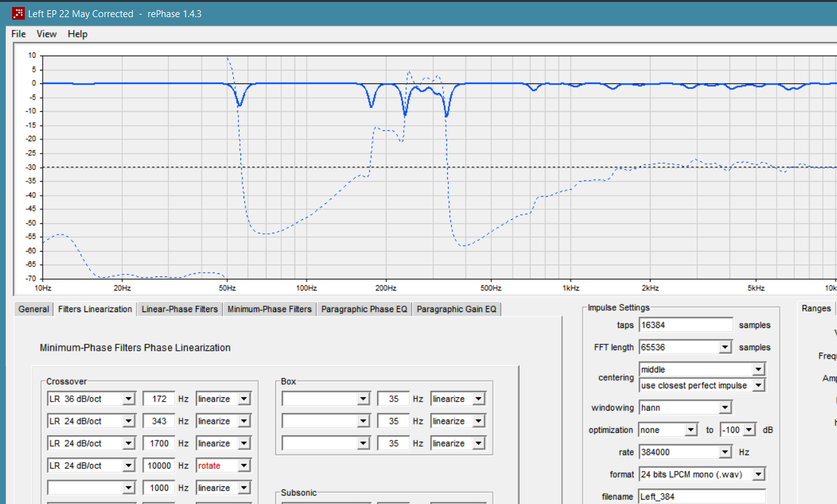Open the View menu

click(x=46, y=34)
